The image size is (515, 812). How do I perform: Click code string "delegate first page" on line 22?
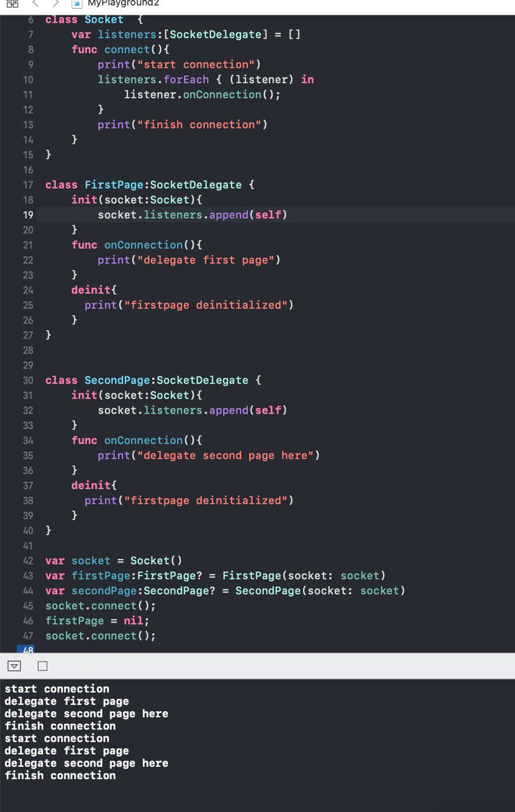pyautogui.click(x=205, y=260)
